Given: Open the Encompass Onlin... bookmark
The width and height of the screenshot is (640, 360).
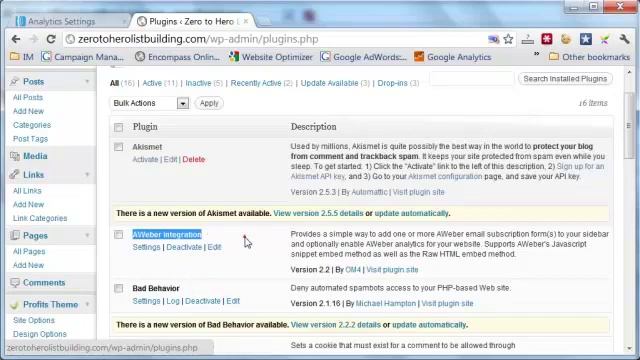Looking at the screenshot, I should click(x=177, y=57).
